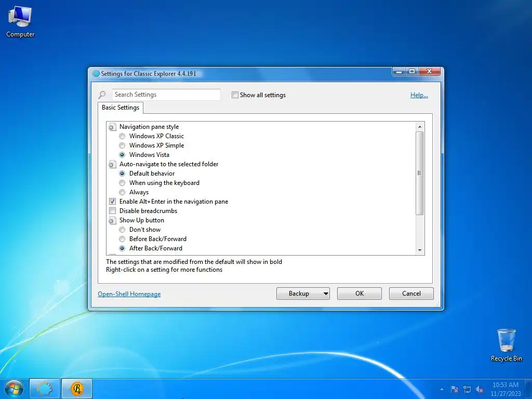Close the Classic Explorer settings window
Image resolution: width=532 pixels, height=399 pixels.
[x=429, y=71]
